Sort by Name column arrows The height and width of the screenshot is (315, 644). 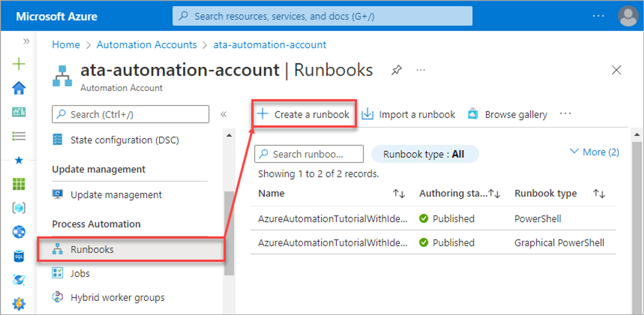399,194
